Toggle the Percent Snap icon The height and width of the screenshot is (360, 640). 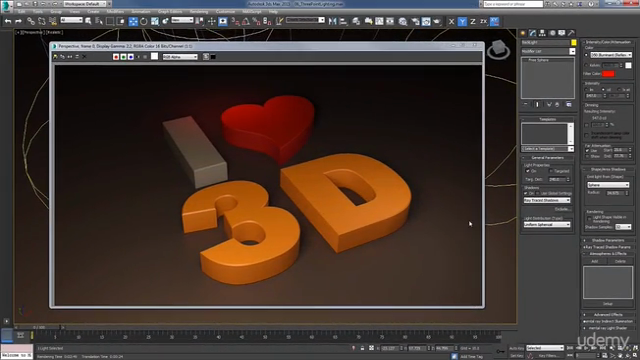pyautogui.click(x=256, y=21)
